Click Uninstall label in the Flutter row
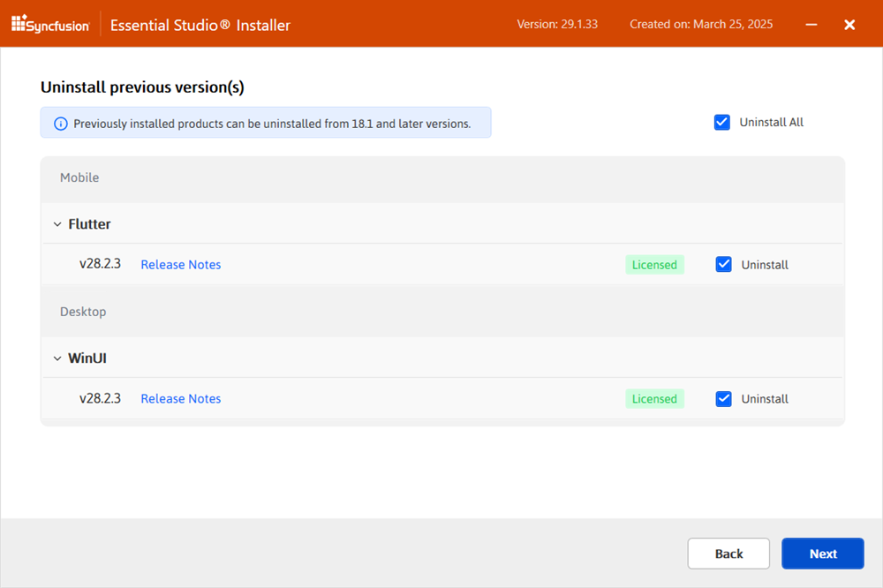This screenshot has width=883, height=588. click(765, 265)
